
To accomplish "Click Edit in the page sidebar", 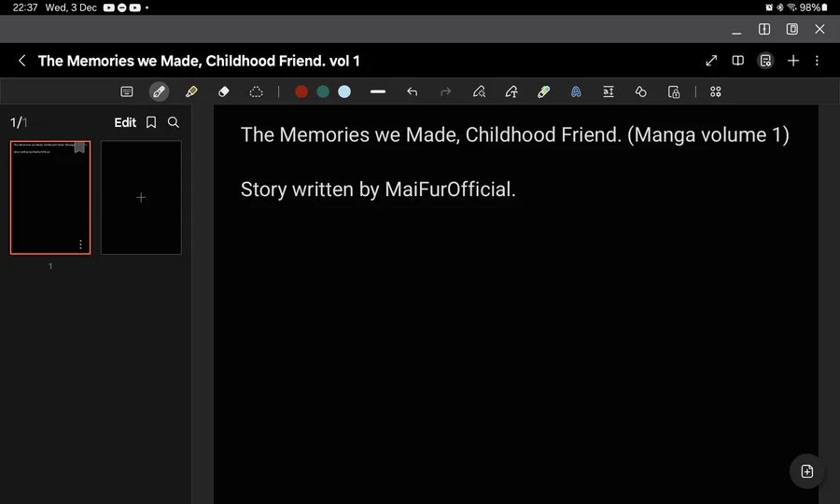I will pos(125,122).
